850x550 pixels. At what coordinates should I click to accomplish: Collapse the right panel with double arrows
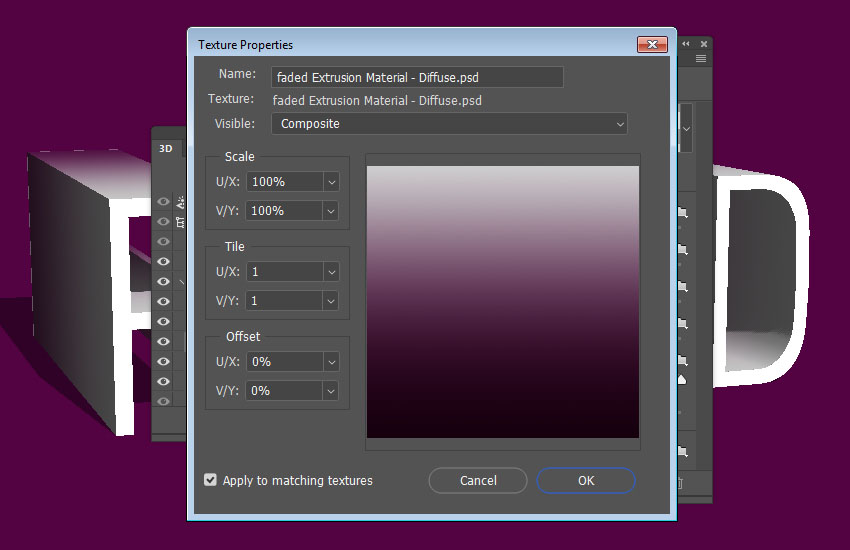click(686, 44)
